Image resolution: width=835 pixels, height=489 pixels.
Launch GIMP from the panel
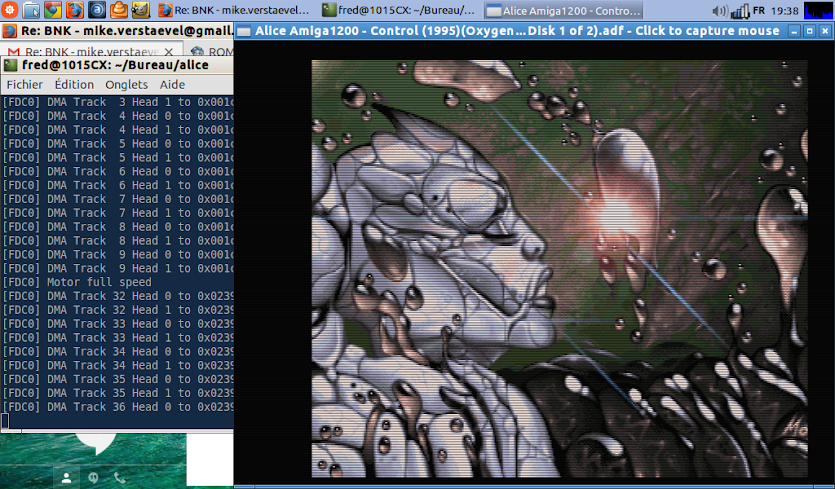click(140, 10)
